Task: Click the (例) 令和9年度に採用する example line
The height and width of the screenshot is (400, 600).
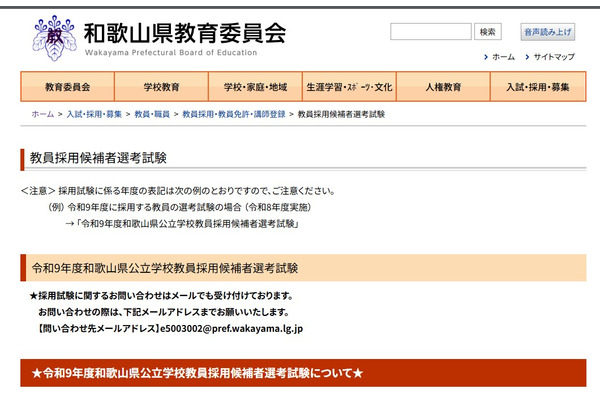Action: 180,207
